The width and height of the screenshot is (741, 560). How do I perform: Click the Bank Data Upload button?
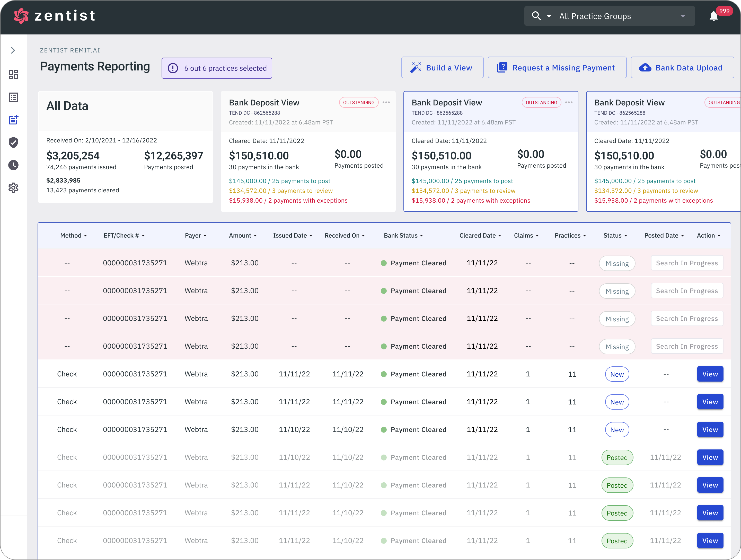click(682, 68)
